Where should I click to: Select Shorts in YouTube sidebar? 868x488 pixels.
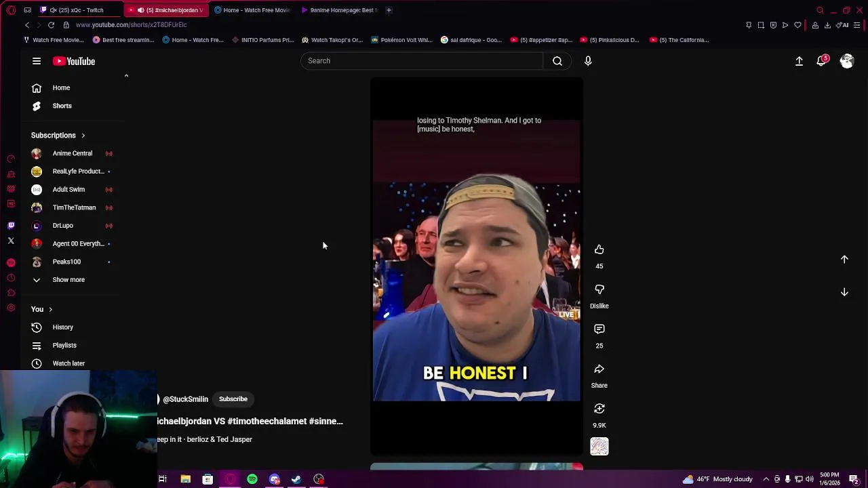(x=62, y=106)
